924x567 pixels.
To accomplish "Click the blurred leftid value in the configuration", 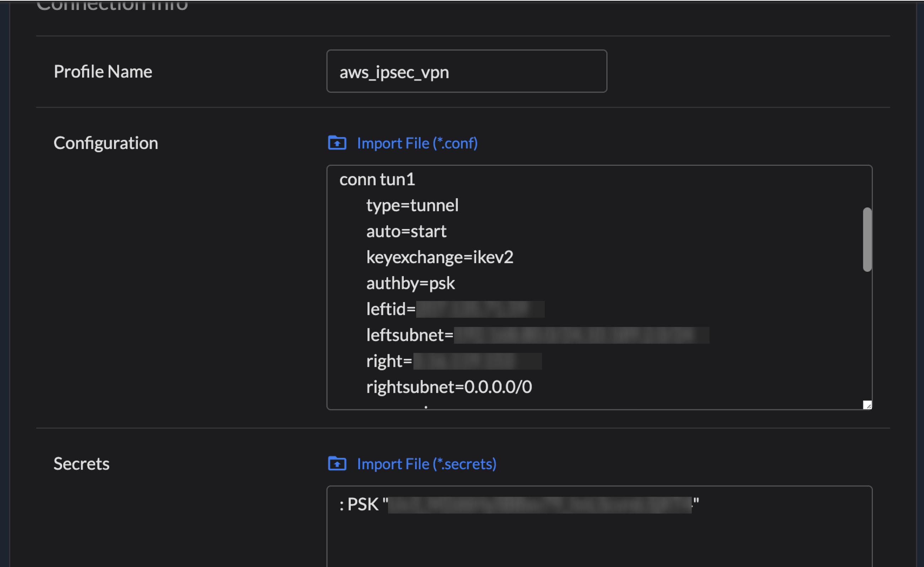I will (x=480, y=309).
